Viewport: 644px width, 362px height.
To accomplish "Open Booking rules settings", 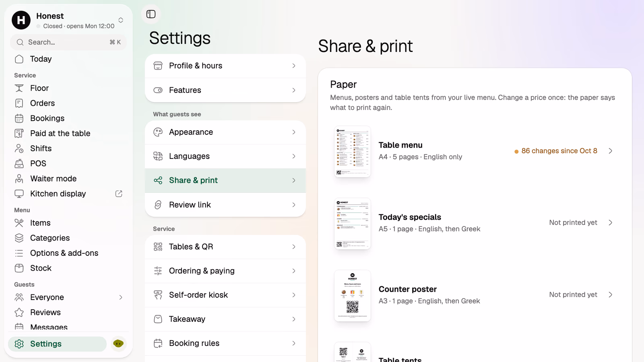I will [x=225, y=343].
